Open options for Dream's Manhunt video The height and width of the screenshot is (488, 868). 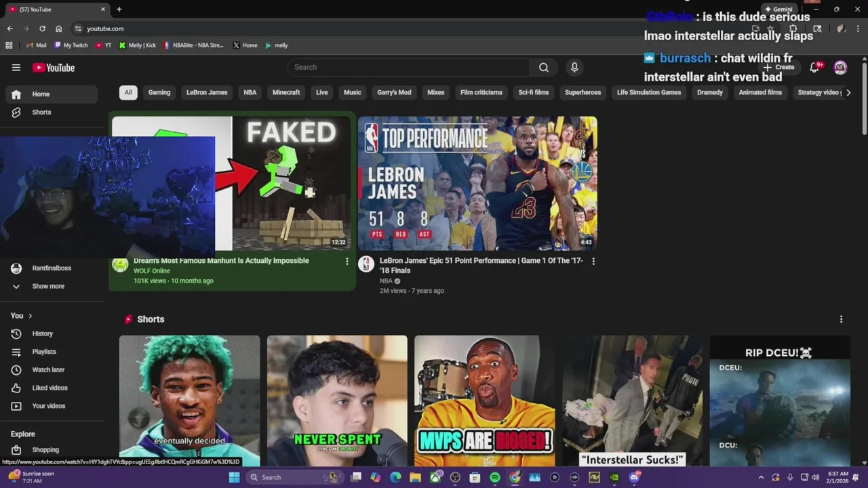(347, 262)
